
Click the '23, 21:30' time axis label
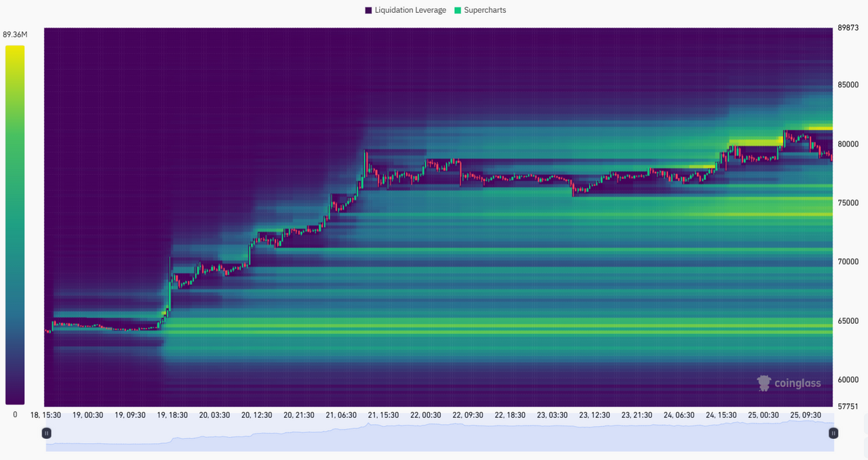[636, 415]
